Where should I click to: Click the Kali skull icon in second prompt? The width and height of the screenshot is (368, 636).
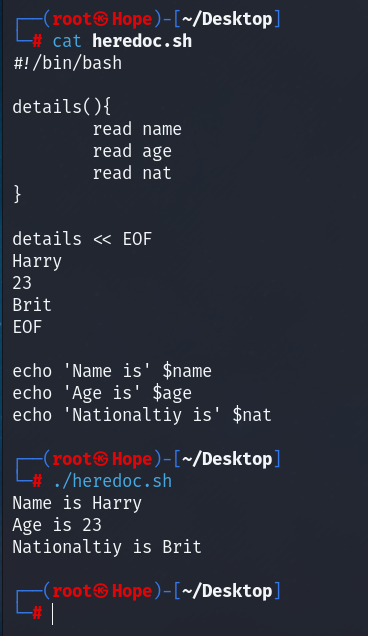pyautogui.click(x=101, y=459)
